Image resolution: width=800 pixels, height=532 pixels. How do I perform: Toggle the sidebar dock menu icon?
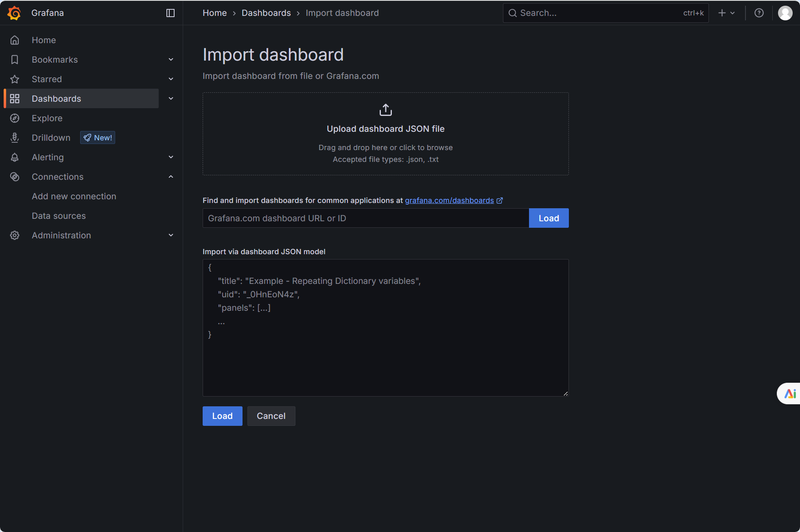tap(170, 13)
